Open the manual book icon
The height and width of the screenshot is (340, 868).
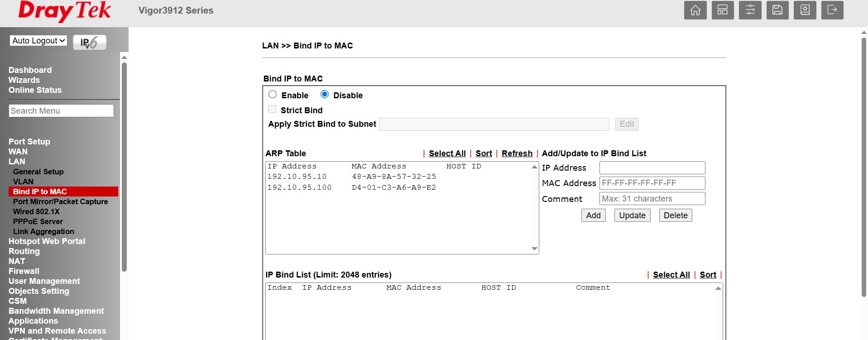805,10
